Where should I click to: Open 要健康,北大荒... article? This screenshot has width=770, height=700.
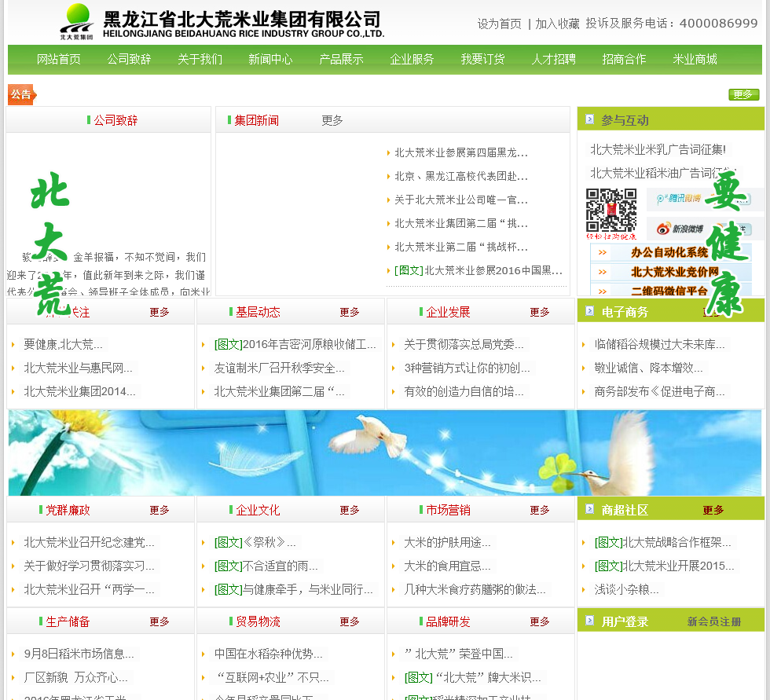tap(64, 345)
